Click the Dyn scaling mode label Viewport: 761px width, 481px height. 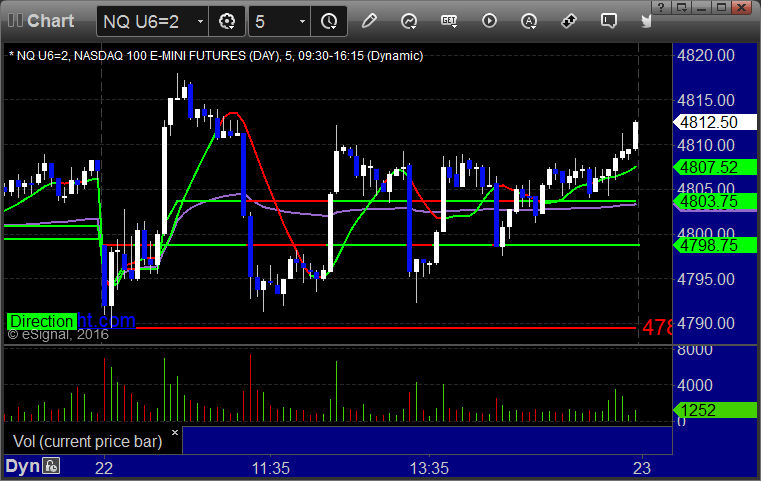pyautogui.click(x=22, y=466)
